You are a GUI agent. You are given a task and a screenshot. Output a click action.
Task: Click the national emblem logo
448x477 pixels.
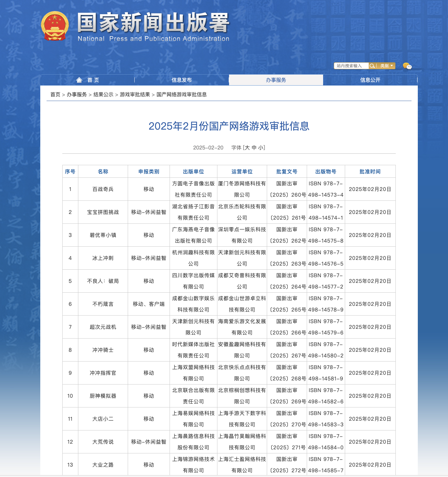click(55, 26)
